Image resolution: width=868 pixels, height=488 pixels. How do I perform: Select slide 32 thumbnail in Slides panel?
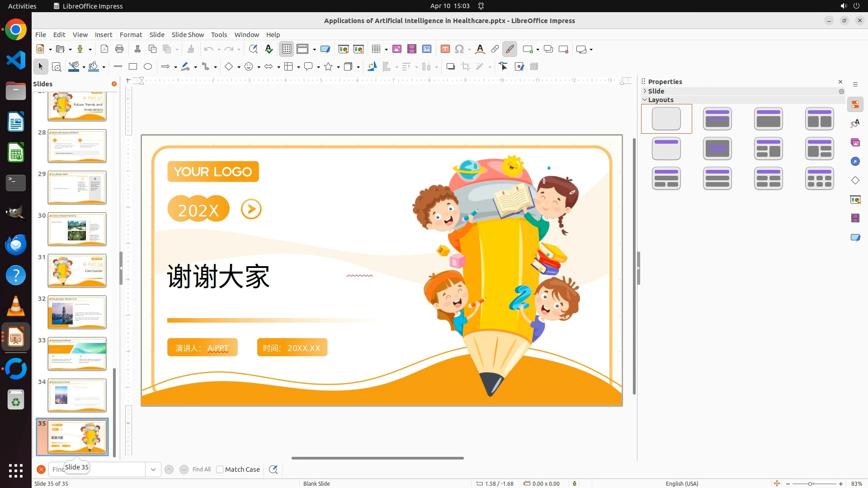tap(77, 312)
